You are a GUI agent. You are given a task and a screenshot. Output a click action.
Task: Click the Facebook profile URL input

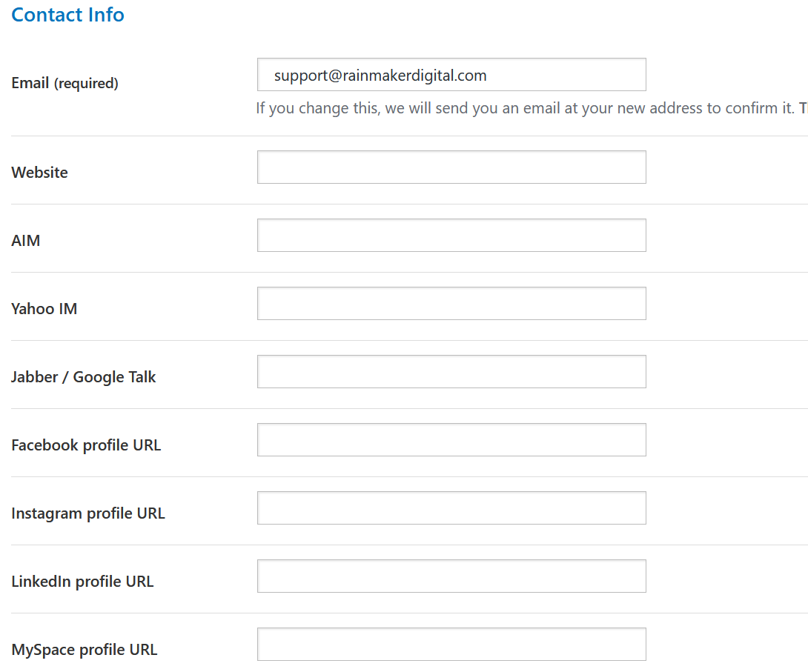click(451, 440)
